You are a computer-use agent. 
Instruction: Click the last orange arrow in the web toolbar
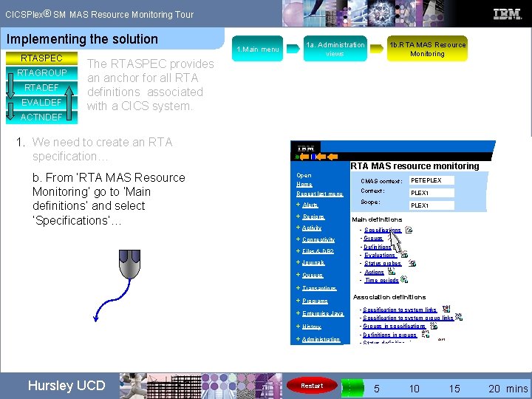click(x=332, y=157)
